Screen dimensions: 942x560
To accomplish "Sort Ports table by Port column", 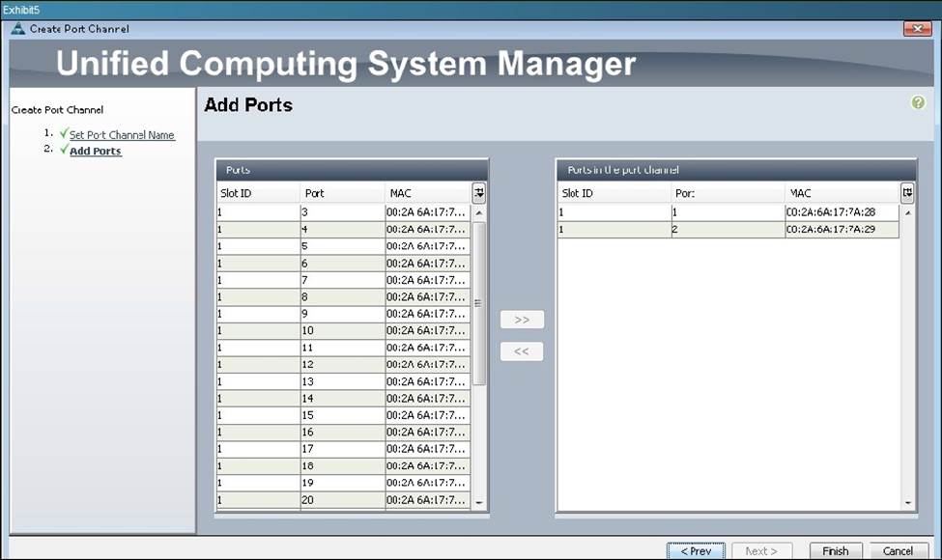I will (342, 193).
